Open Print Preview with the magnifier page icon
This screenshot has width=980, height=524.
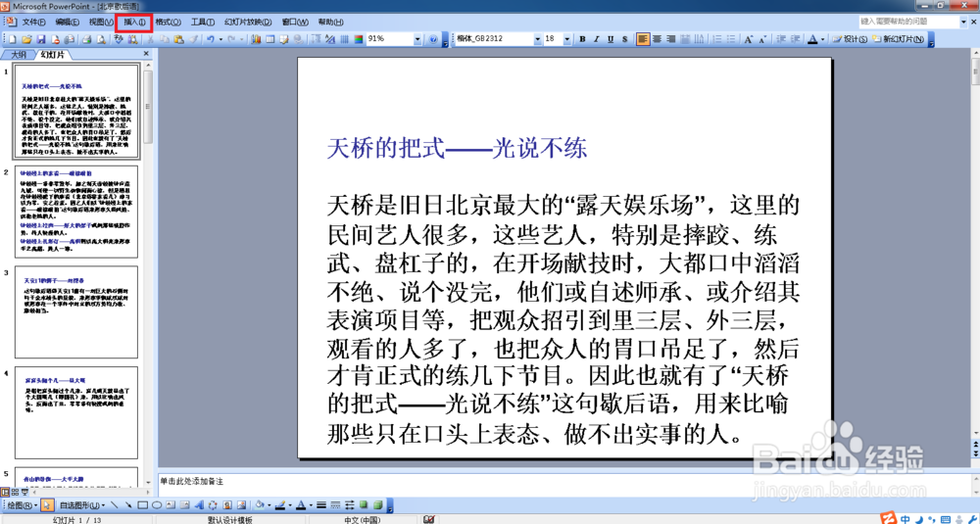point(101,39)
